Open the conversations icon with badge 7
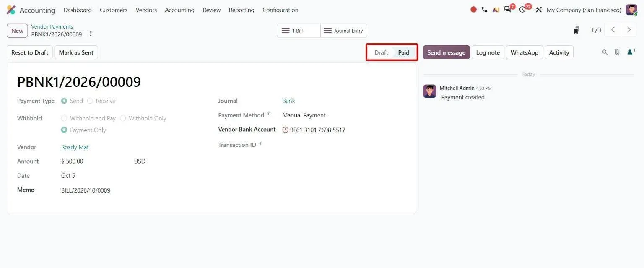Viewport: 644px width, 268px height. click(x=509, y=9)
